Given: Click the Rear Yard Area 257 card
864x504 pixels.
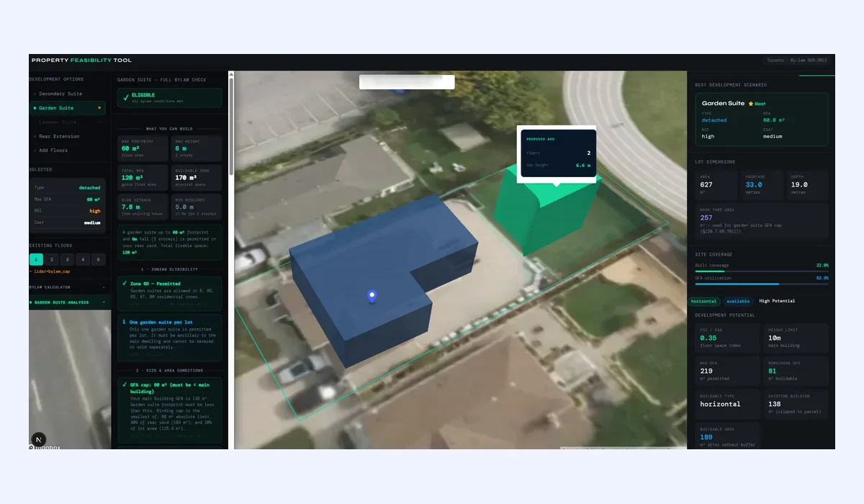Looking at the screenshot, I should [x=762, y=221].
